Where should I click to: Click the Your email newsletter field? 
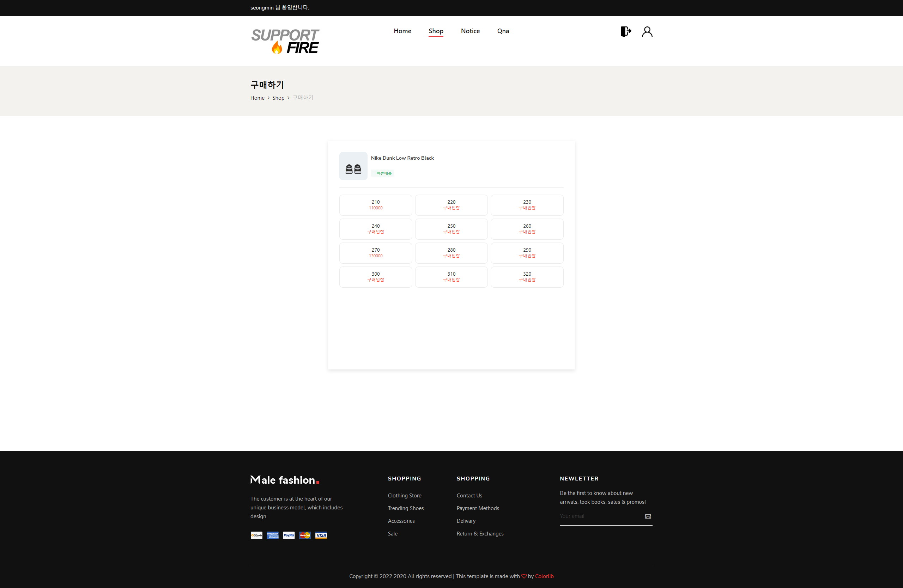pyautogui.click(x=592, y=516)
